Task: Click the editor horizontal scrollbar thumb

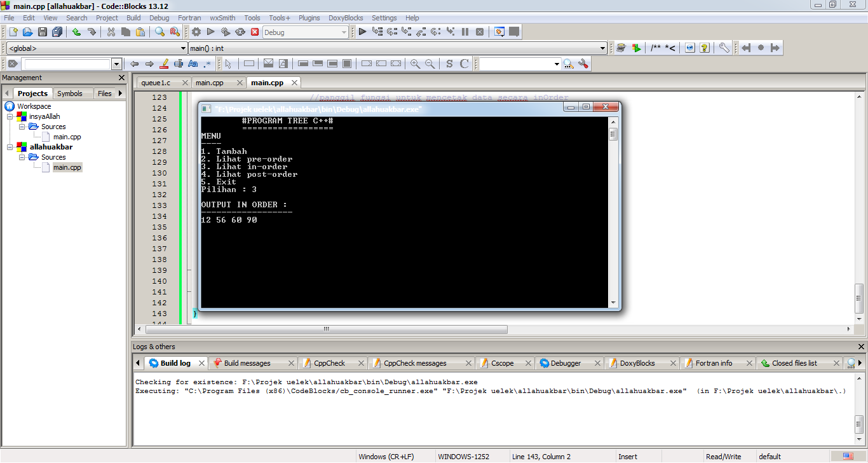Action: (x=327, y=329)
